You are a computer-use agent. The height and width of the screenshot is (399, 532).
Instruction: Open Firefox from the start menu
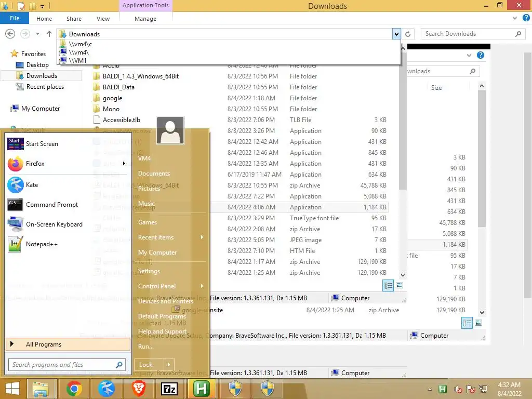[35, 164]
